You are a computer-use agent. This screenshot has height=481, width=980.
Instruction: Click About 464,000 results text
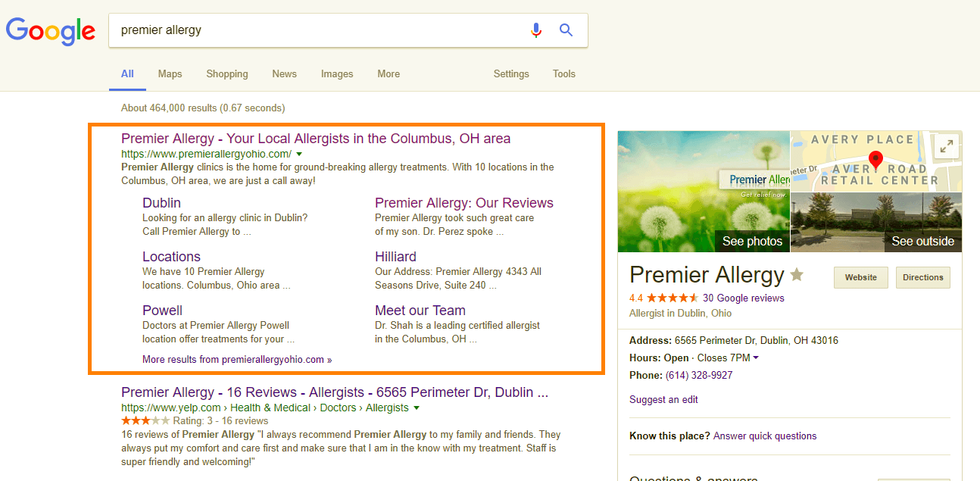pyautogui.click(x=203, y=108)
